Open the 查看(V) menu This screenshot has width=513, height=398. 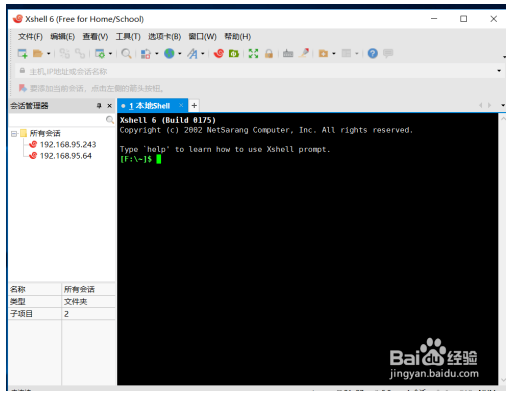[95, 37]
